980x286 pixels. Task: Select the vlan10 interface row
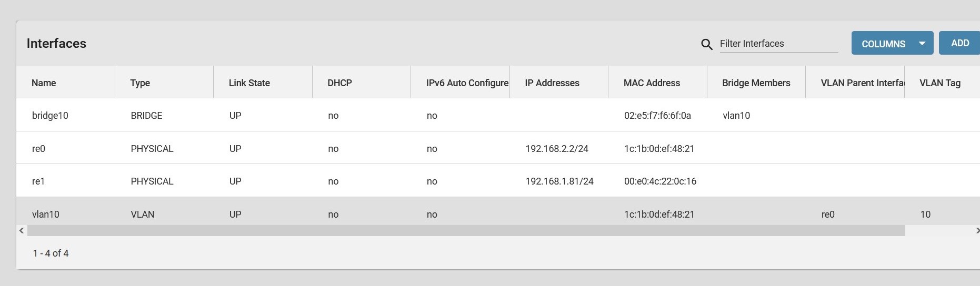pyautogui.click(x=498, y=212)
